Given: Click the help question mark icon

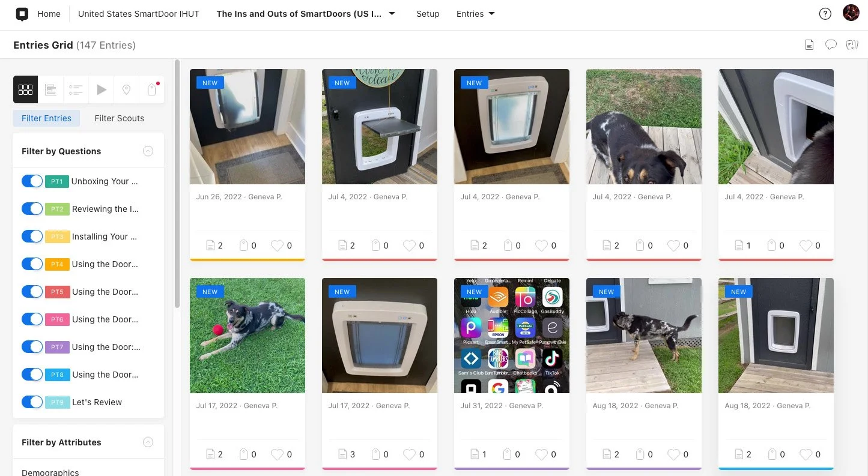Looking at the screenshot, I should (825, 14).
